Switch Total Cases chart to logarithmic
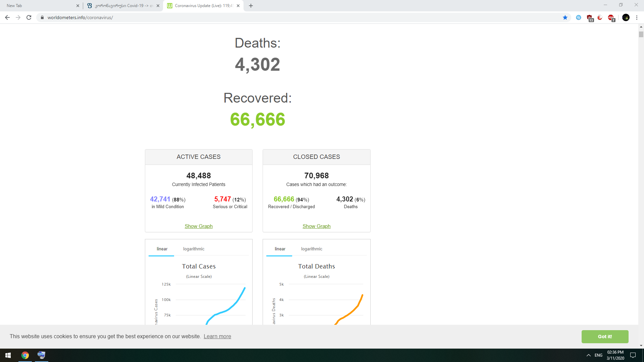 [194, 249]
